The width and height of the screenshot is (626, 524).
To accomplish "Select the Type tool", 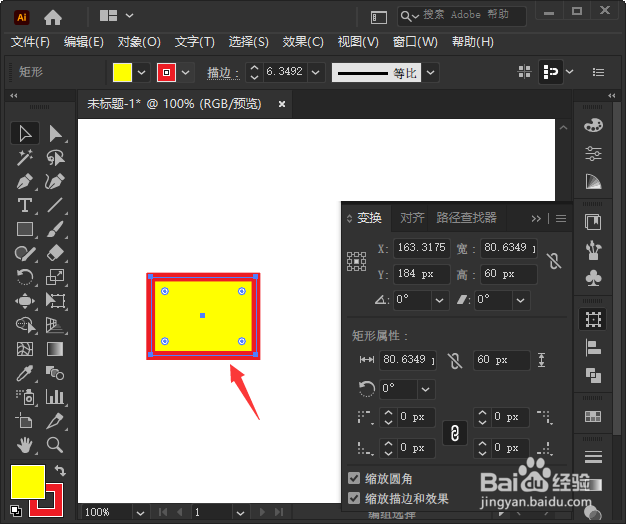I will pyautogui.click(x=25, y=205).
